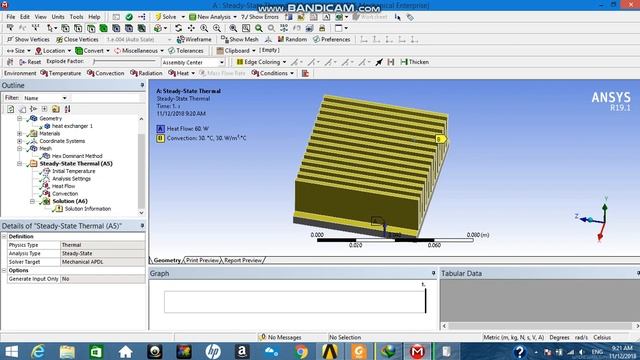
Task: Click Random colors button
Action: [x=292, y=40]
